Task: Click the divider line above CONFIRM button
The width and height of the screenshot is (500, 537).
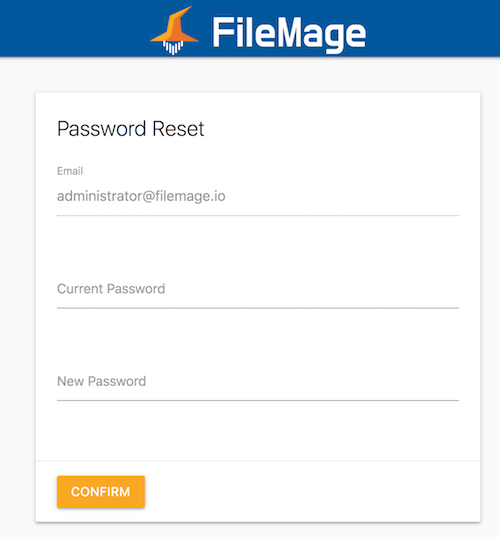Action: point(258,461)
